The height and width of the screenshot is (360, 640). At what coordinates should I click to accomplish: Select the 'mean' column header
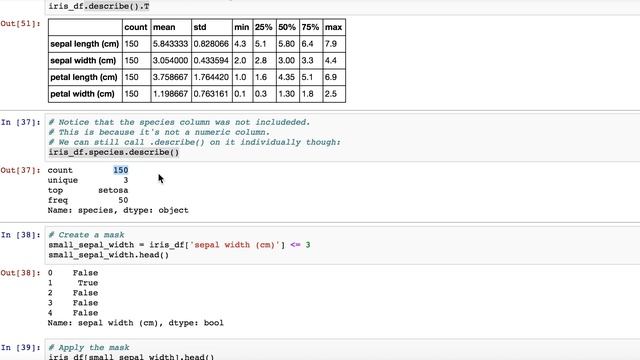point(164,27)
